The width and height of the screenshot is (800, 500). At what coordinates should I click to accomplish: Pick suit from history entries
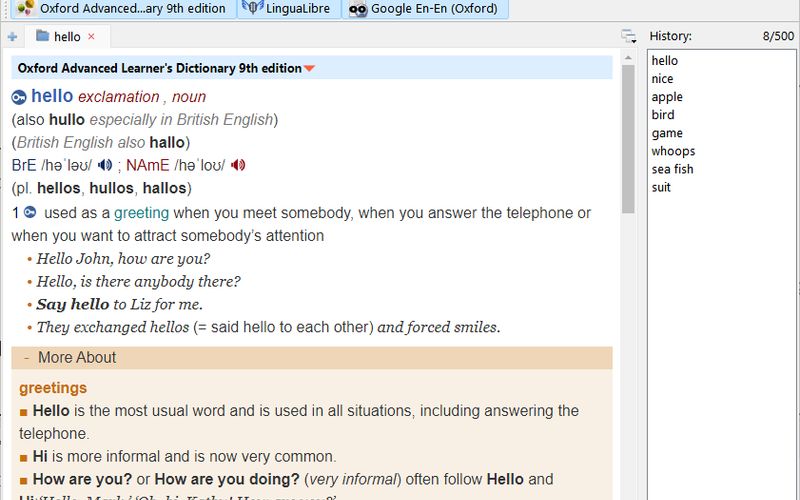click(662, 187)
